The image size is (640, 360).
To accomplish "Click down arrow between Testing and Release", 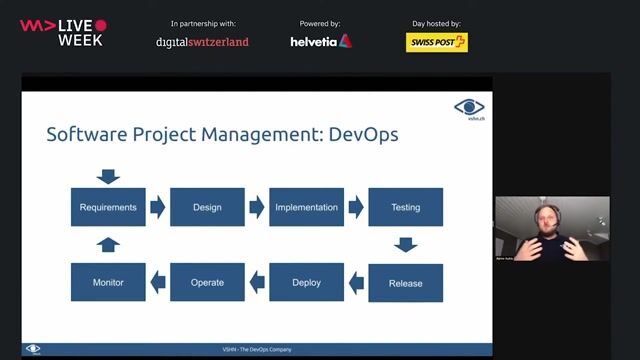I will (406, 244).
